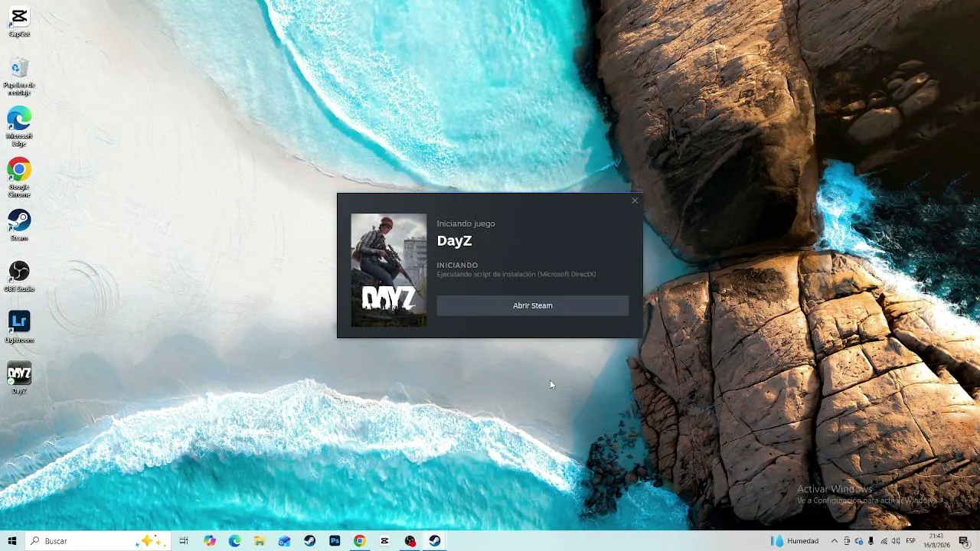This screenshot has height=551, width=980.
Task: Open Task View from the taskbar
Action: click(x=184, y=541)
